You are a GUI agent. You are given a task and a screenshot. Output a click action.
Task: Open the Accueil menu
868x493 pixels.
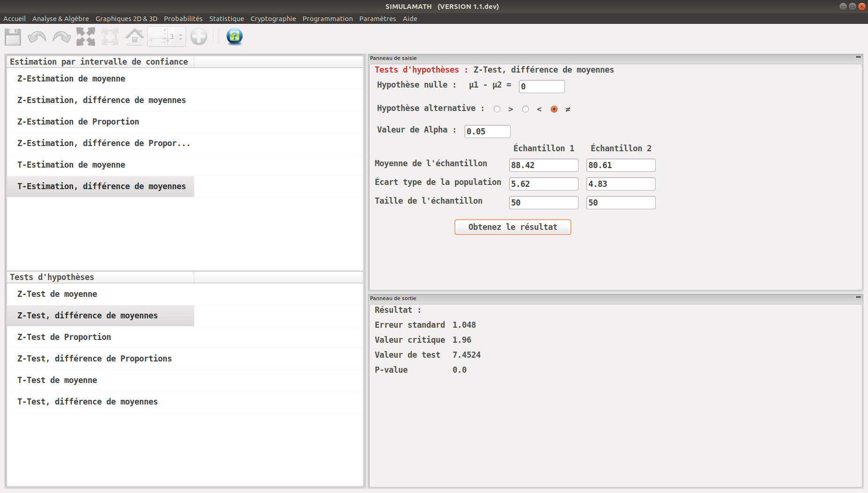click(x=15, y=19)
